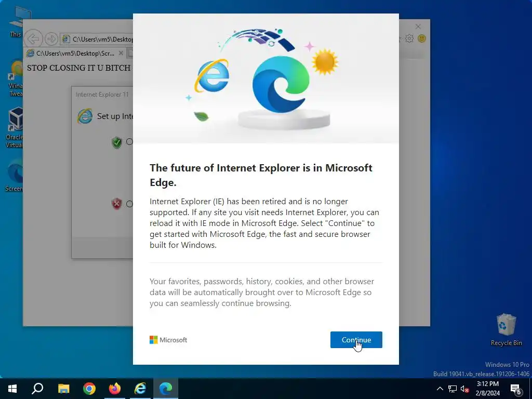Open the Oracle VirtualBox desktop icon

[x=14, y=127]
